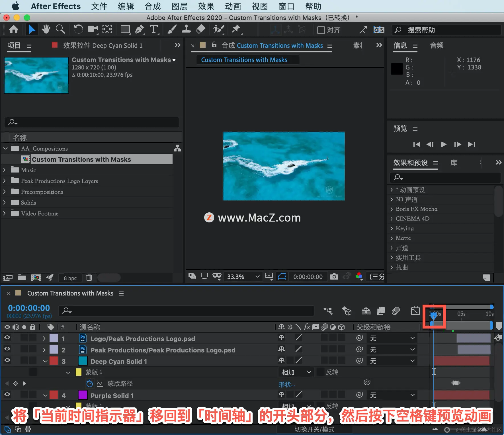The image size is (504, 435).
Task: Select the Zoom magnifier tool
Action: pos(60,29)
